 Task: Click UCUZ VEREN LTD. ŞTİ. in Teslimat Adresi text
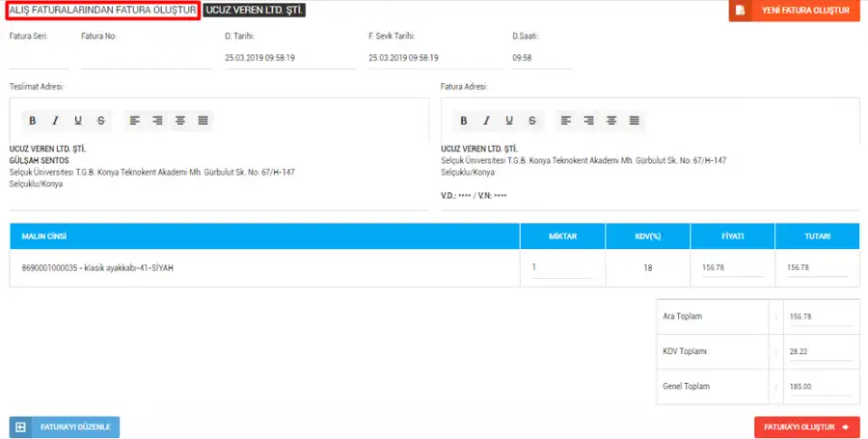pos(47,149)
